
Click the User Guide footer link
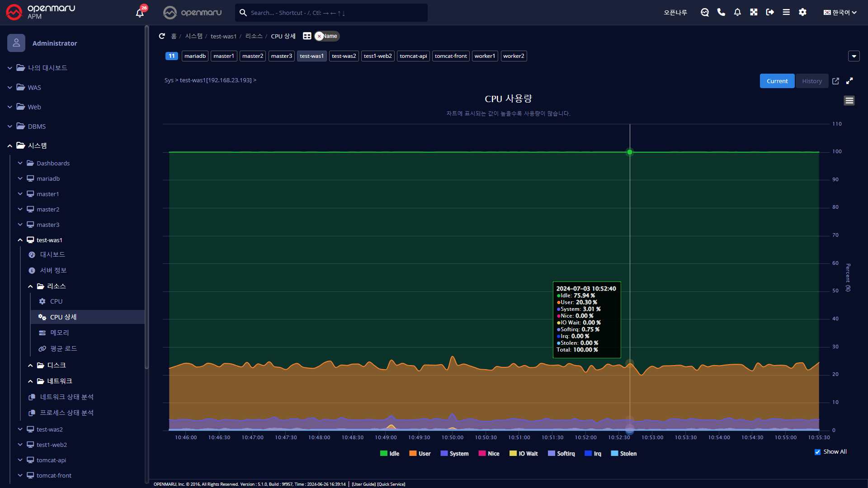[x=363, y=484]
